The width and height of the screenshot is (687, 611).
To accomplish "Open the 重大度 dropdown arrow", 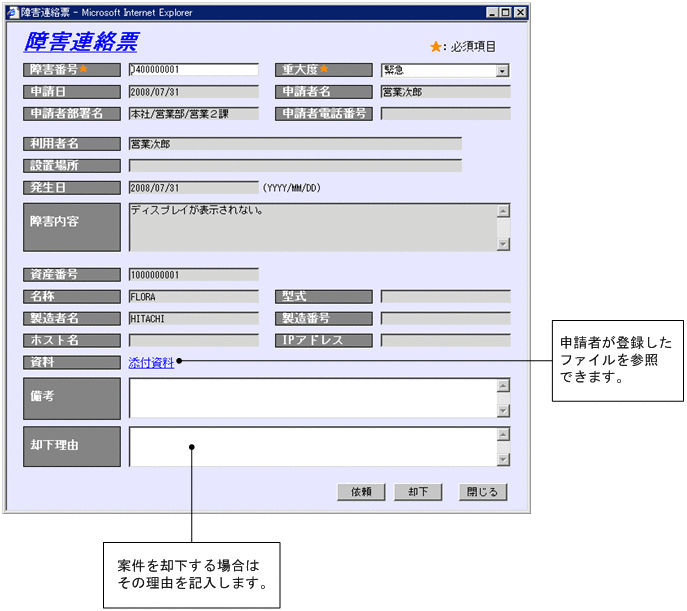I will click(503, 70).
